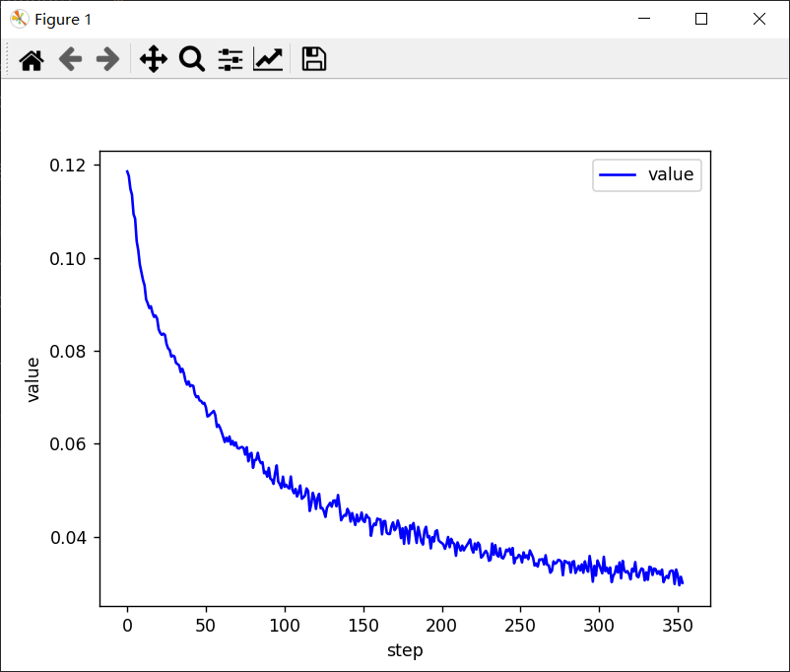Click the 'step' x-axis label
The height and width of the screenshot is (672, 790).
coord(405,650)
